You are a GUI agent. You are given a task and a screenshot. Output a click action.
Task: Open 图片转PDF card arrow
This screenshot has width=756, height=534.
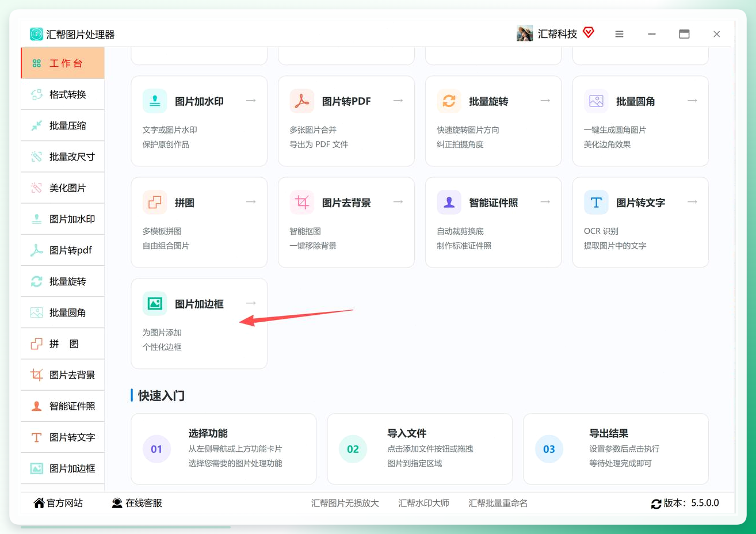[398, 101]
